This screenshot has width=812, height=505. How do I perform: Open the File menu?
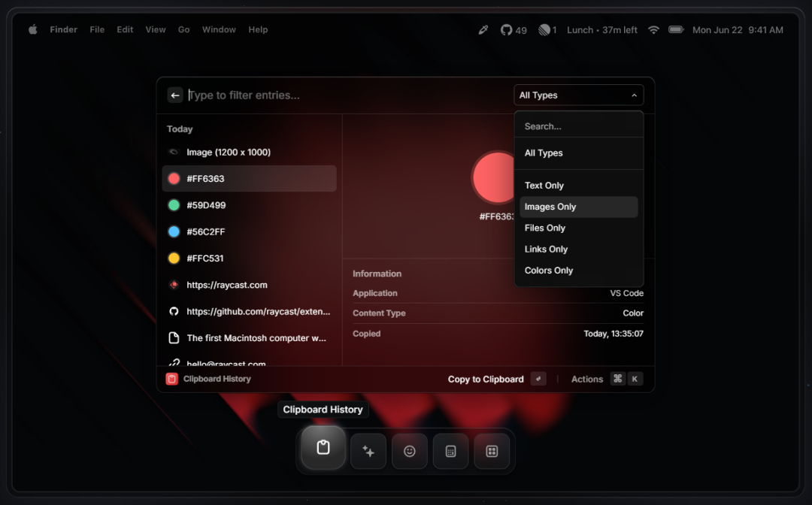coord(97,29)
